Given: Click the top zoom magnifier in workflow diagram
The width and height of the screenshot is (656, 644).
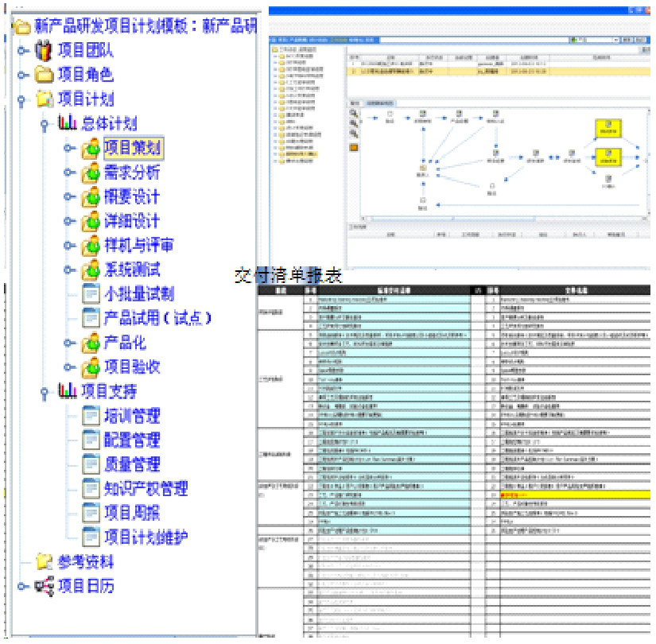Looking at the screenshot, I should click(x=354, y=114).
